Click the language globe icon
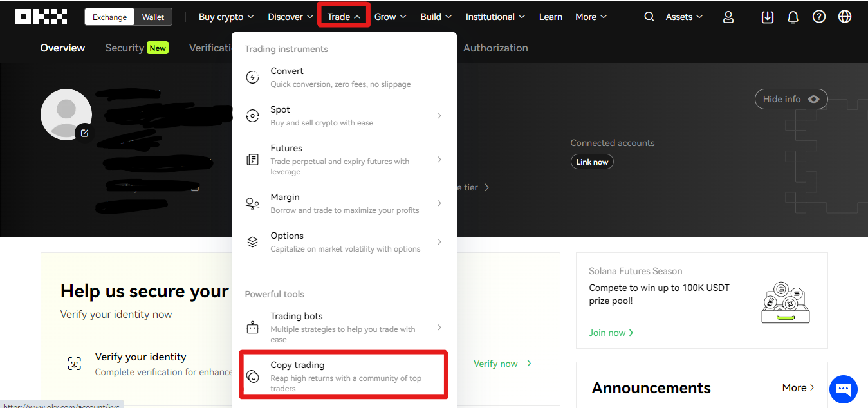Viewport: 868px width, 408px height. tap(845, 17)
